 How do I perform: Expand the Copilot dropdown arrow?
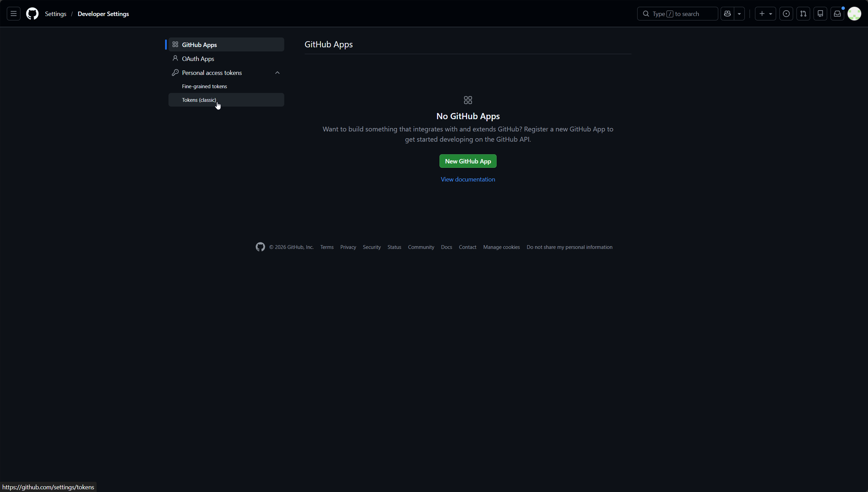tap(739, 14)
